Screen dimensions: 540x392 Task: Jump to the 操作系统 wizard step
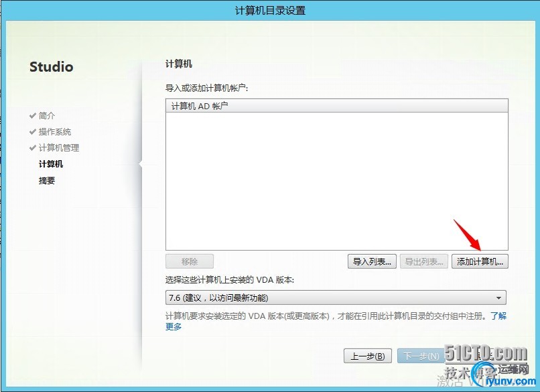(x=55, y=131)
